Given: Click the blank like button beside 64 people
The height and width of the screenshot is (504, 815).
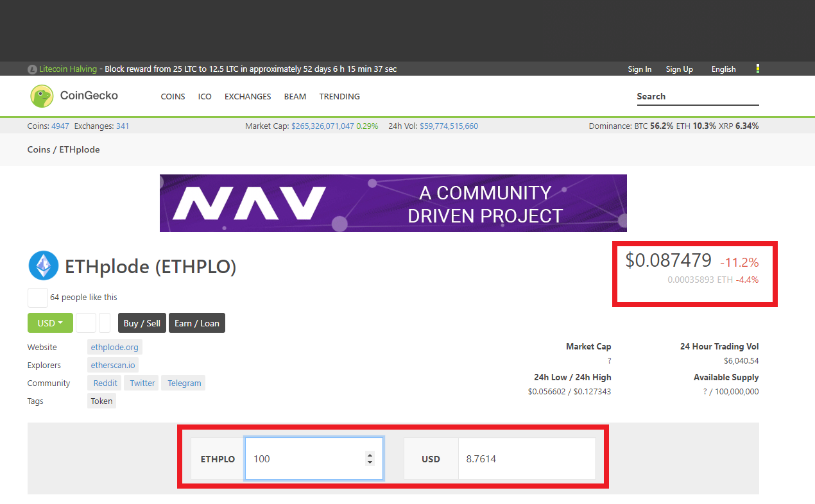Looking at the screenshot, I should click(x=38, y=298).
